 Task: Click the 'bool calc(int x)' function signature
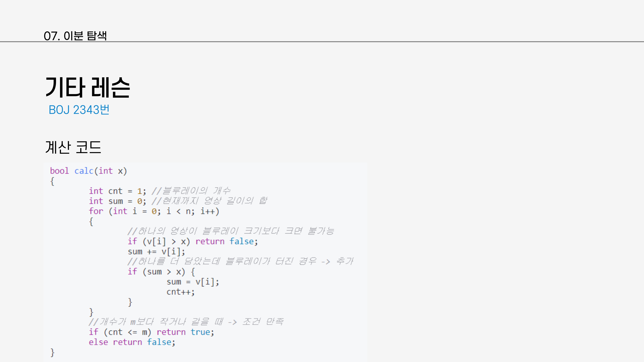pos(88,171)
